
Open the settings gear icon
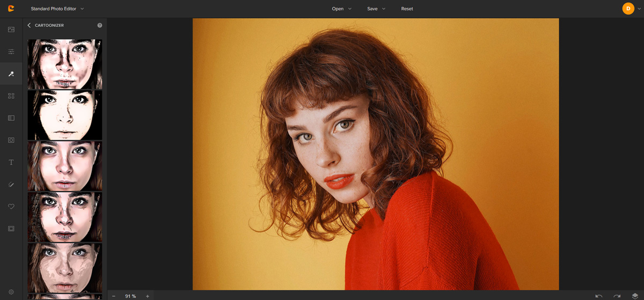point(11,292)
